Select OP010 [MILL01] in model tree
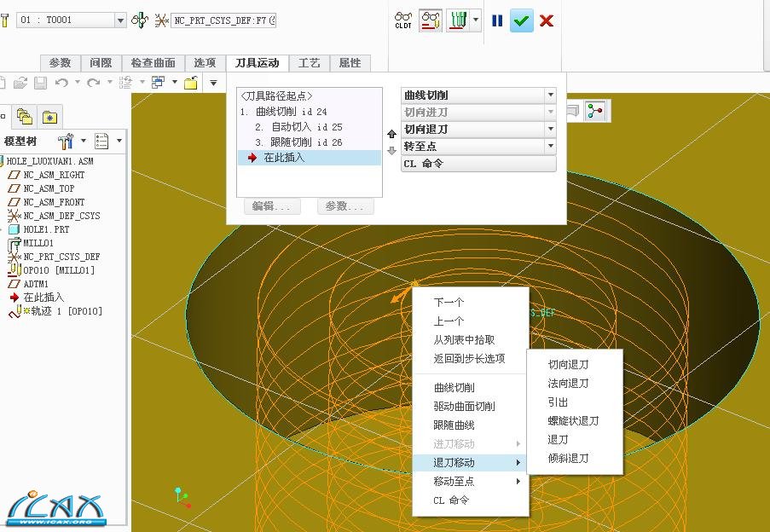 click(x=59, y=270)
